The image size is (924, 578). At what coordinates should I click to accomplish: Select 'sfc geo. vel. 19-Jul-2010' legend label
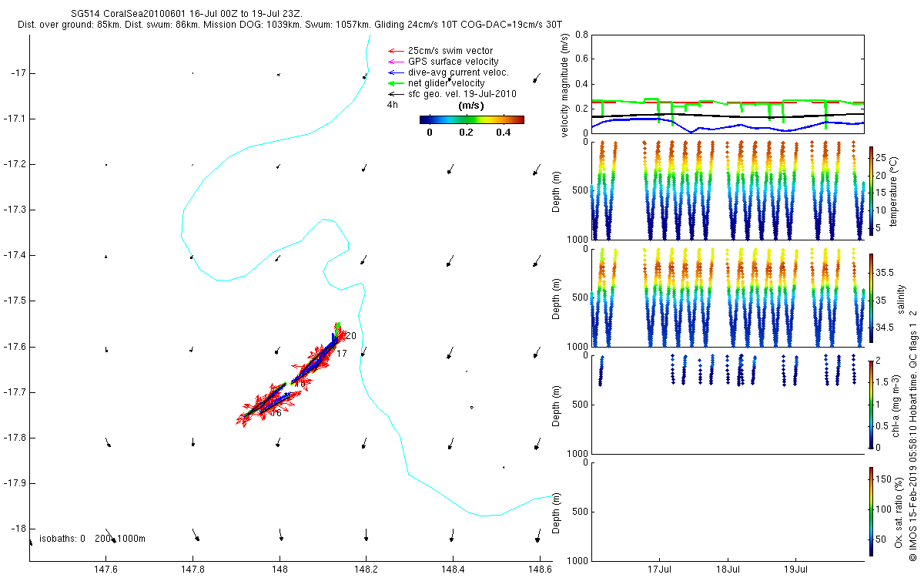pyautogui.click(x=462, y=94)
